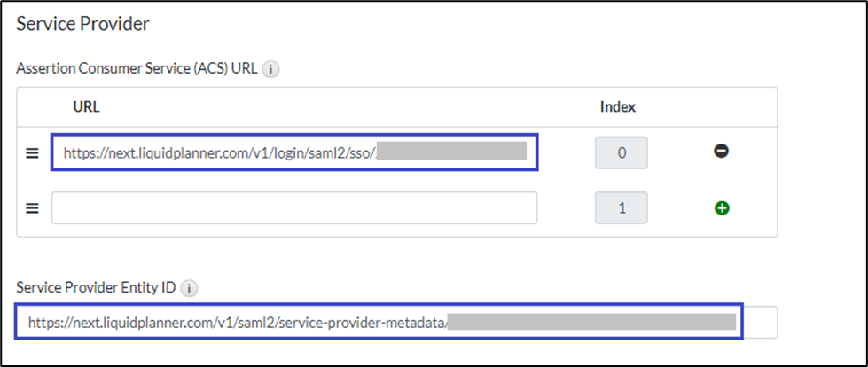Click the Service Provider section heading

click(83, 24)
